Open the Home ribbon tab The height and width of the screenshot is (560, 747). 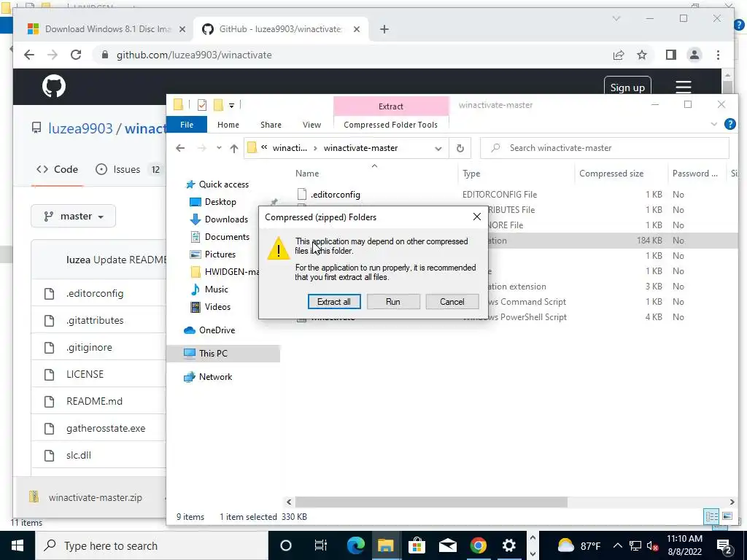[x=228, y=125]
